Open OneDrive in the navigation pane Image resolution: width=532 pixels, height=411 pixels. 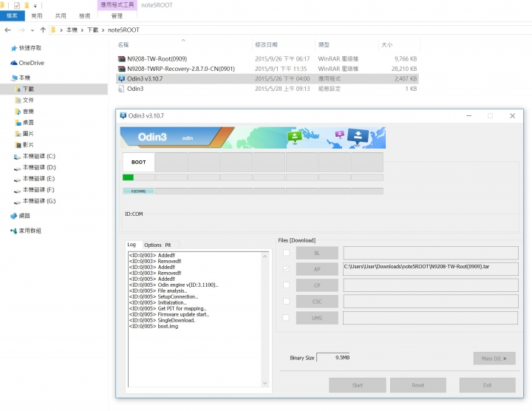[27, 63]
